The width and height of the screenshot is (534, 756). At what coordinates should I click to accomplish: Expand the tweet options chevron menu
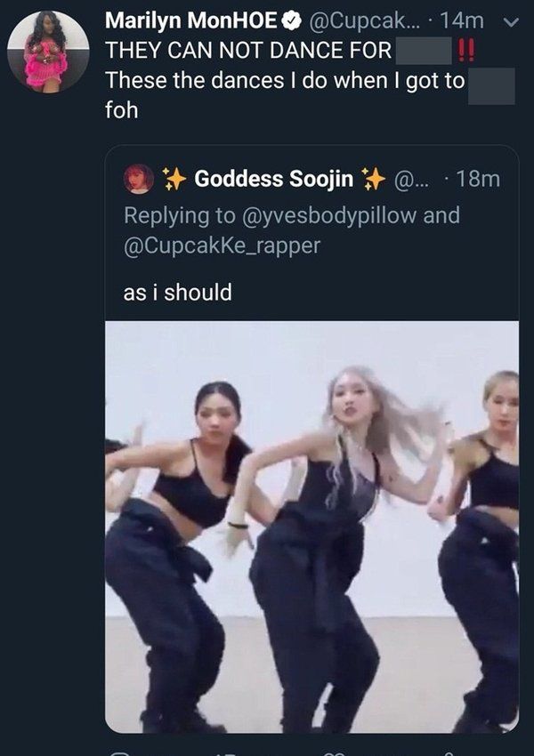click(510, 20)
